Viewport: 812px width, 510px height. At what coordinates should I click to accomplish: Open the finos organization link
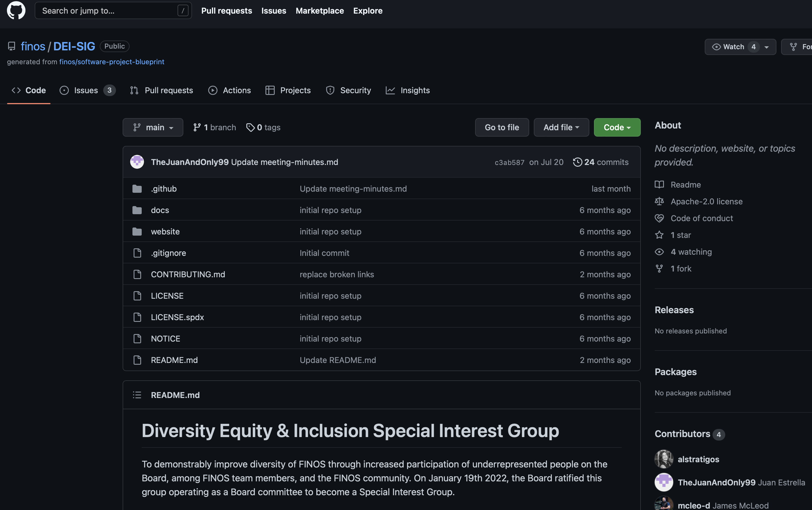[x=33, y=46]
